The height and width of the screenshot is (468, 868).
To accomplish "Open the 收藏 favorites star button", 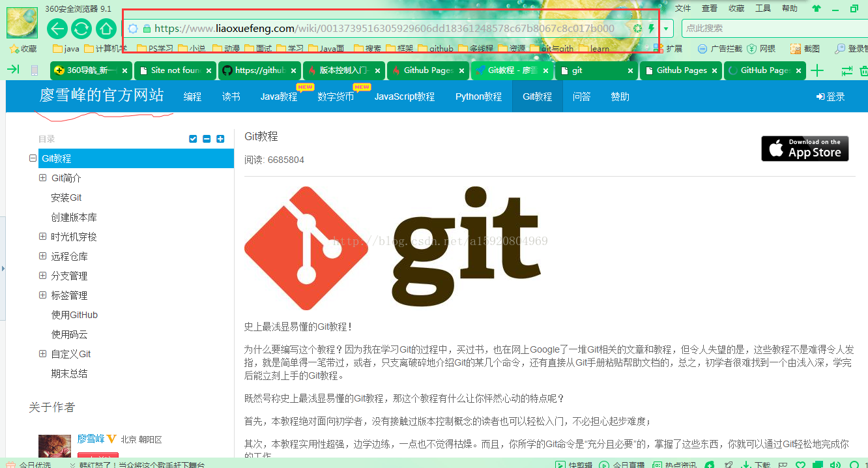I will [x=23, y=48].
